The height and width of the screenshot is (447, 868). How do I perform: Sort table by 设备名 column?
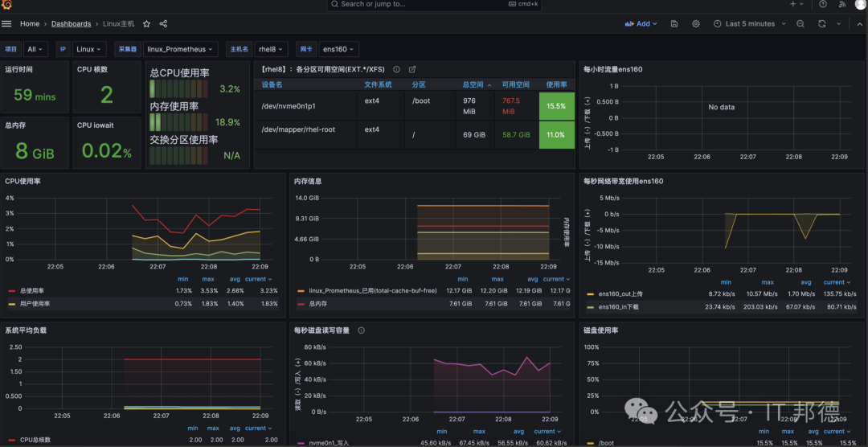point(272,84)
